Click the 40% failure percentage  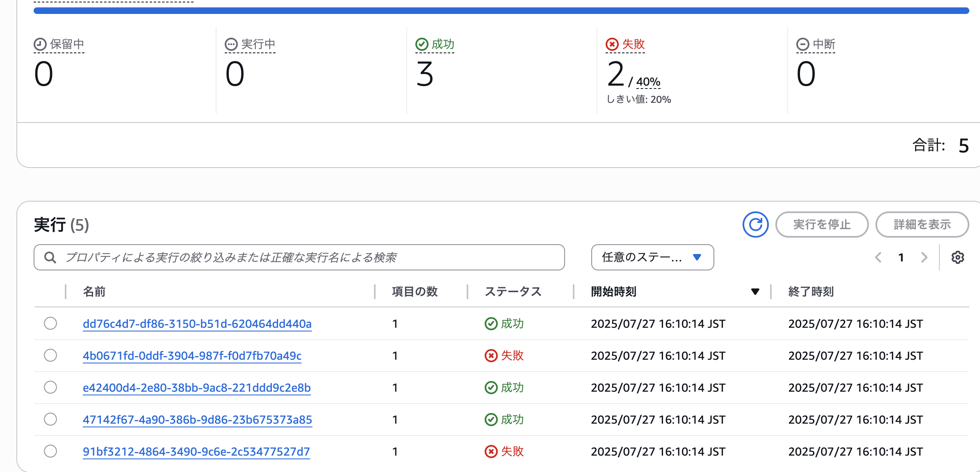click(648, 82)
